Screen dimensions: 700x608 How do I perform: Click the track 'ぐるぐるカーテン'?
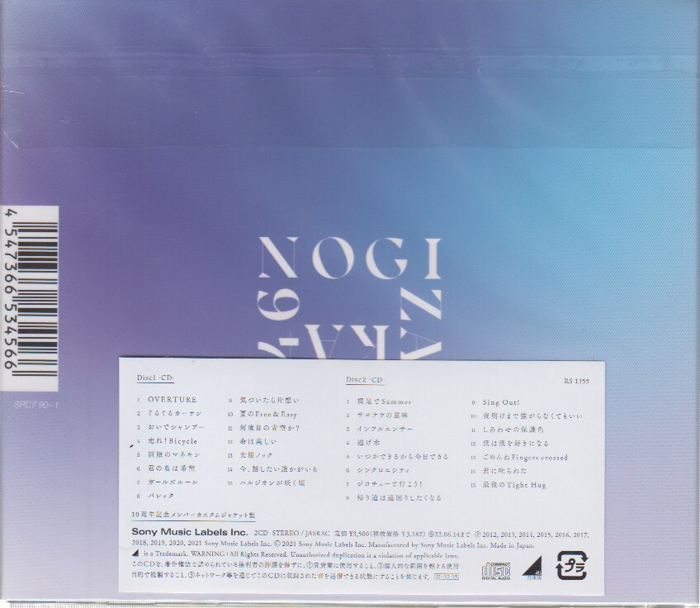175,414
